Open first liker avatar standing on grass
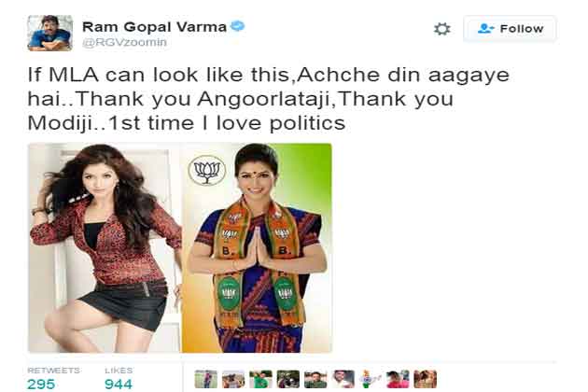The width and height of the screenshot is (588, 392). pos(206,379)
